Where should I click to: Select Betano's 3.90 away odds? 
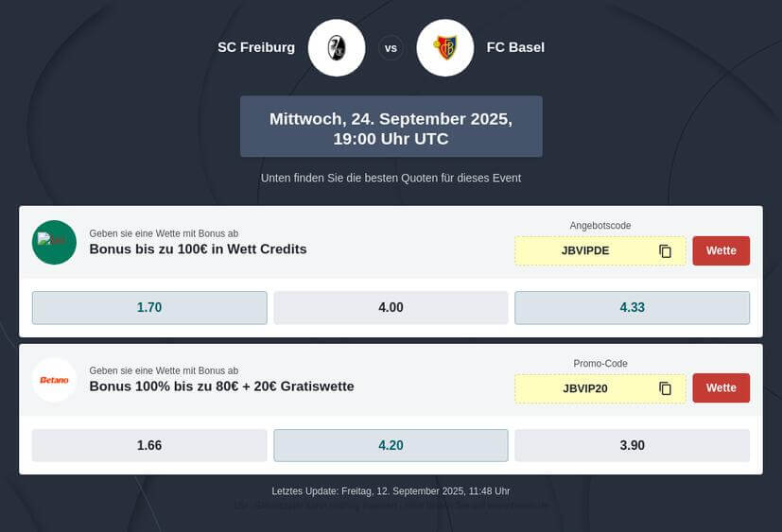[x=633, y=445]
